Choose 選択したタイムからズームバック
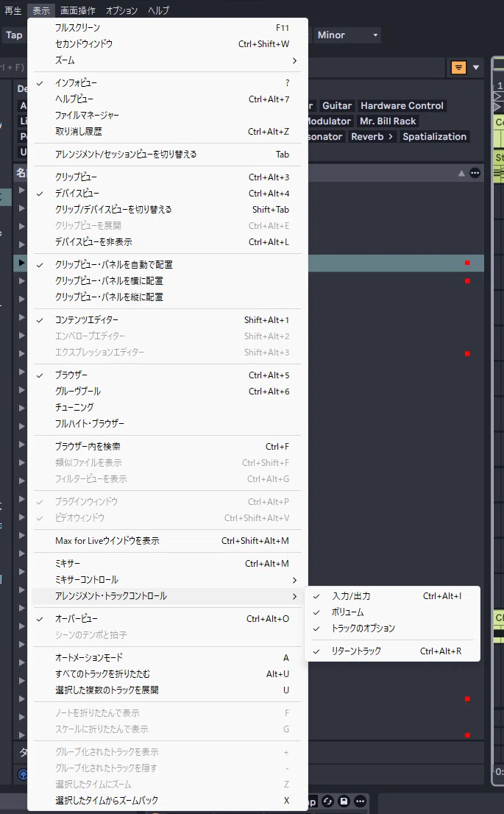 coord(166,801)
